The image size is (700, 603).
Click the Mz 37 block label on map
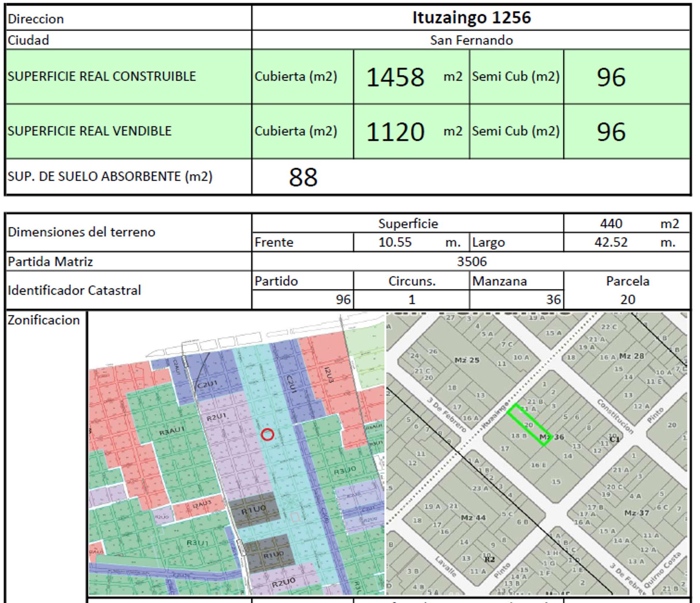point(636,513)
